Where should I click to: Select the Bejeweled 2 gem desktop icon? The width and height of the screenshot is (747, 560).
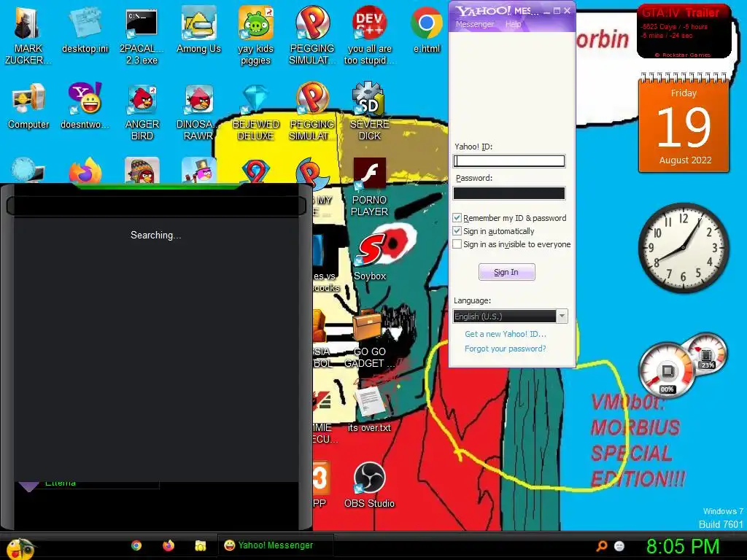pyautogui.click(x=255, y=171)
